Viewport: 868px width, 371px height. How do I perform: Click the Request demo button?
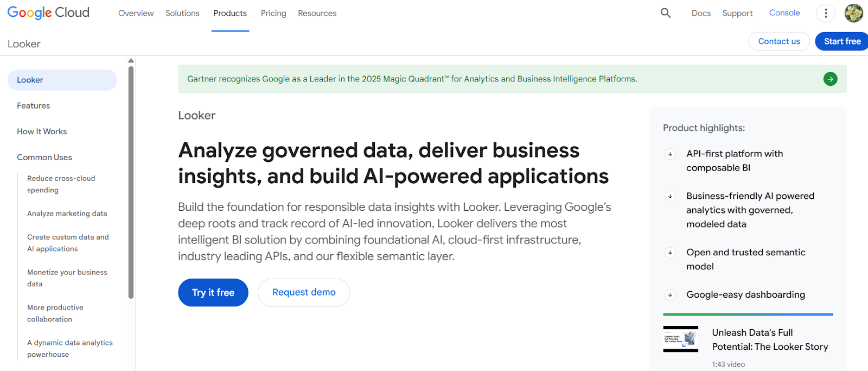[x=304, y=292]
